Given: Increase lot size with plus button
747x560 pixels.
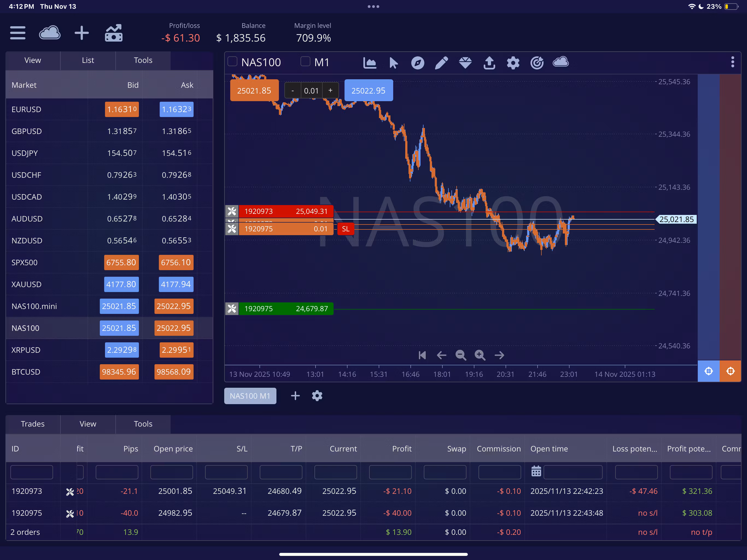Looking at the screenshot, I should (x=330, y=91).
